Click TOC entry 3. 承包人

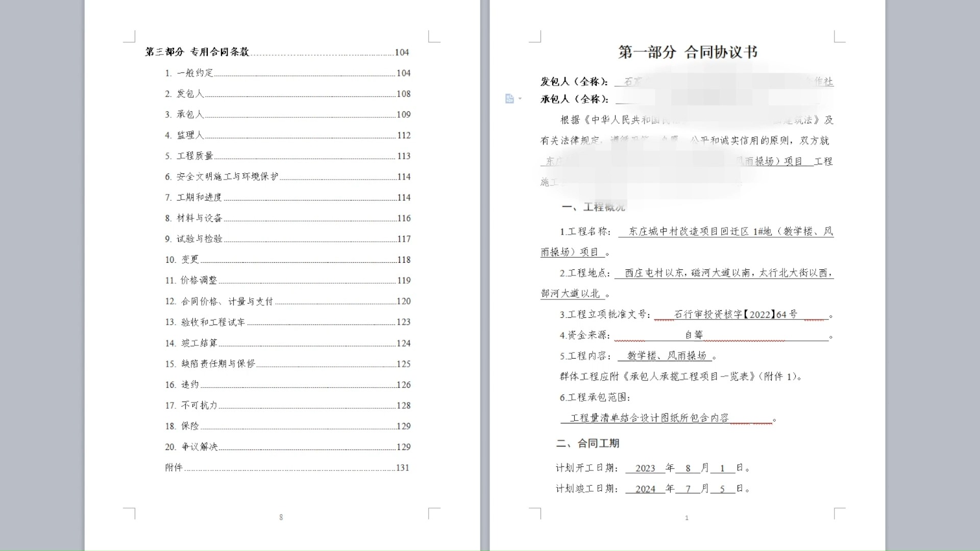[287, 114]
